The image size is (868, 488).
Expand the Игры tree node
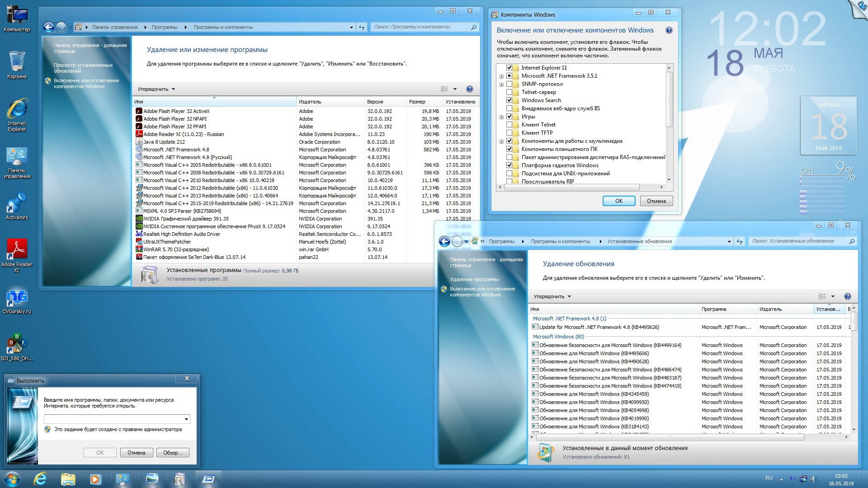tap(501, 117)
